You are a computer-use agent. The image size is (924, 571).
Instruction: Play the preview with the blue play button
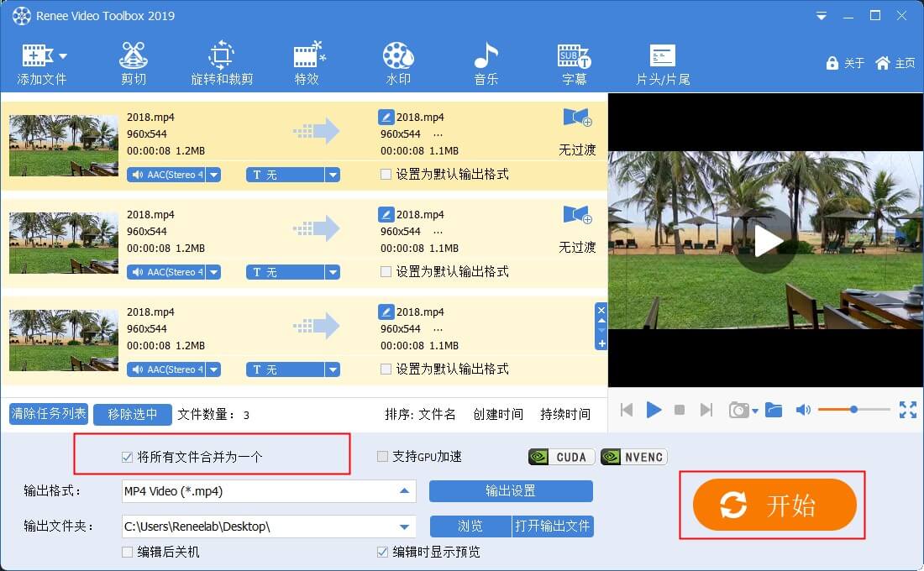[x=654, y=410]
